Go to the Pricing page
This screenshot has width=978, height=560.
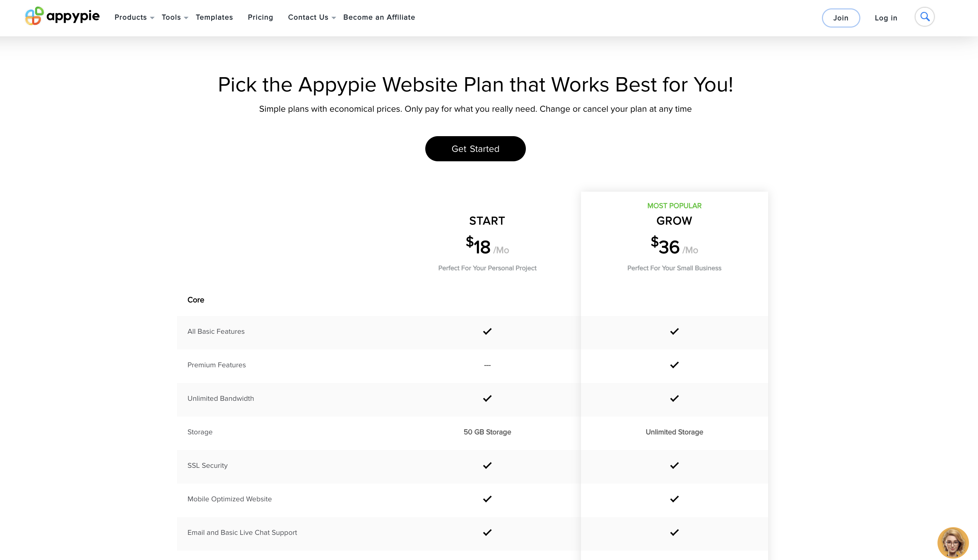[x=260, y=17]
